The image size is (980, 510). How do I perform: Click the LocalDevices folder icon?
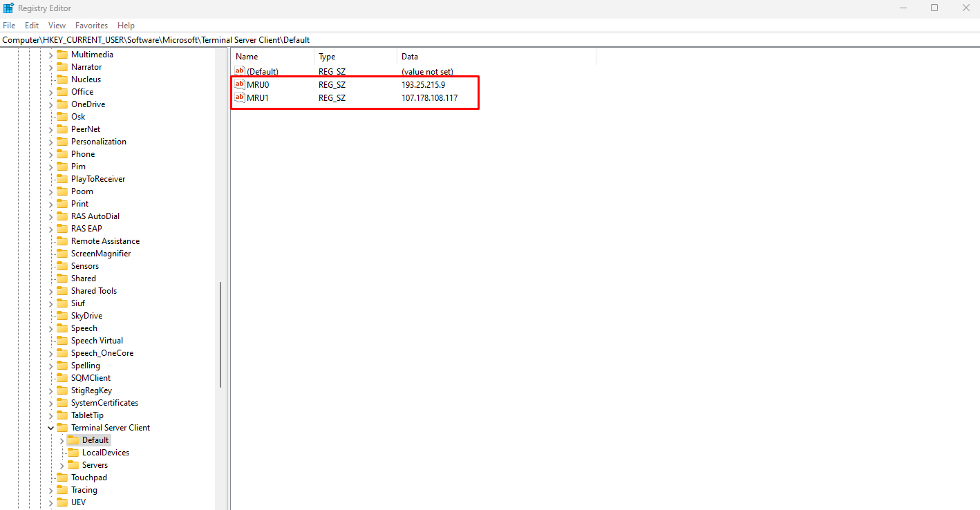point(73,453)
